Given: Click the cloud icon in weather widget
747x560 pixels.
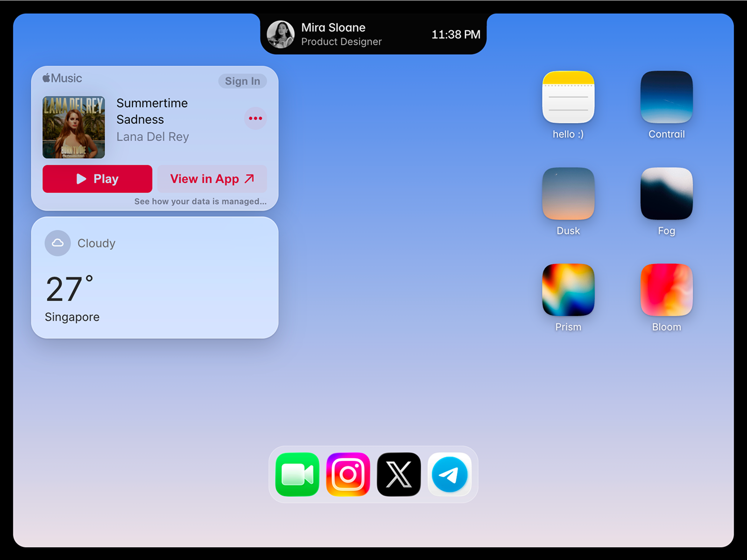Looking at the screenshot, I should (x=58, y=243).
